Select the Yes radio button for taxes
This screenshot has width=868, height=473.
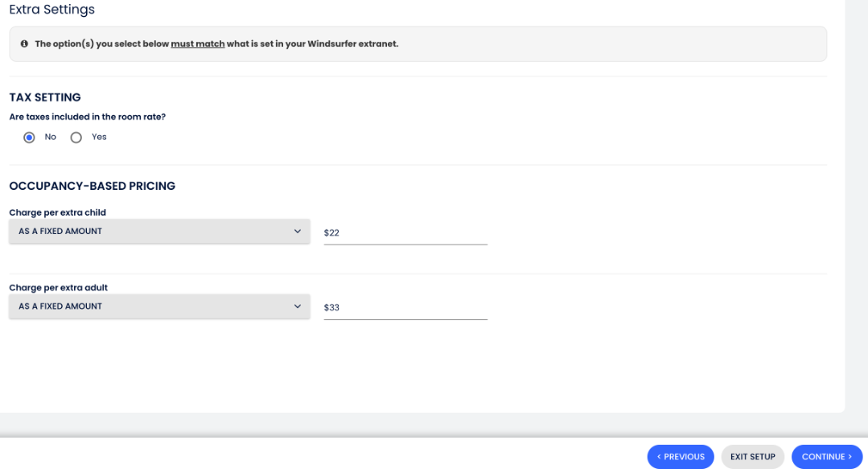coord(76,138)
